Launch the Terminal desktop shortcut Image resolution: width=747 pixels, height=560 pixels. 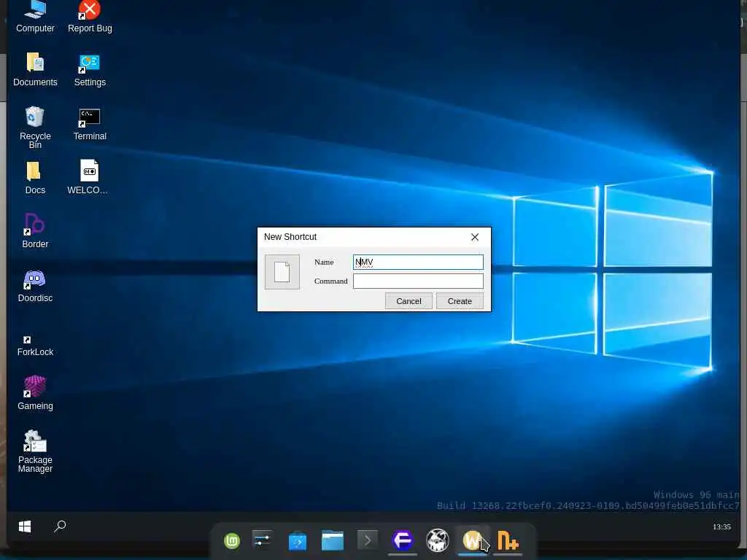90,124
